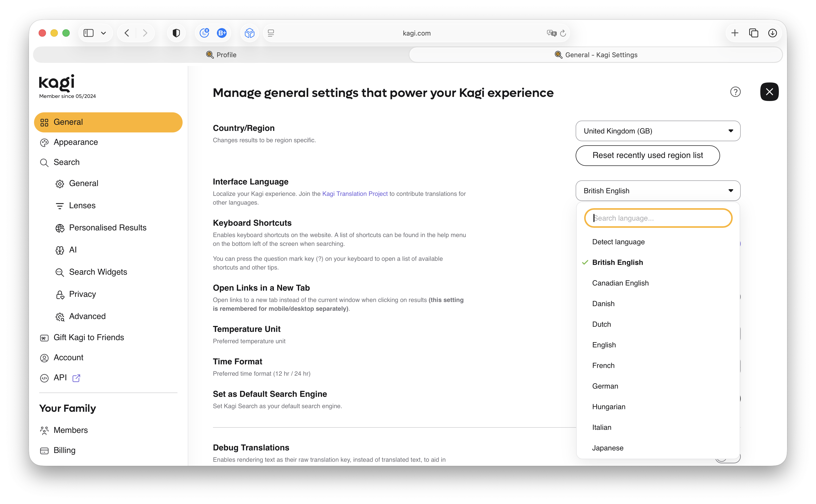Close settings with the X button
This screenshot has width=816, height=504.
click(x=769, y=92)
